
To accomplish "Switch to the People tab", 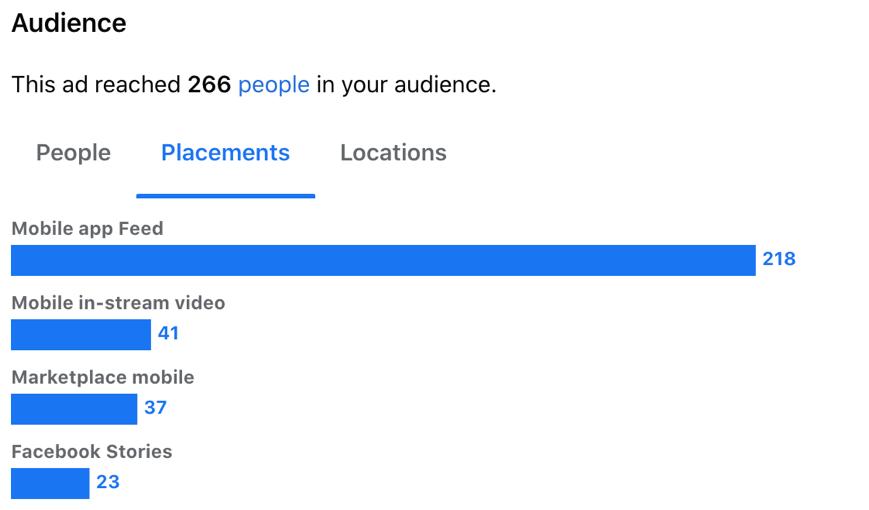I will pos(73,153).
